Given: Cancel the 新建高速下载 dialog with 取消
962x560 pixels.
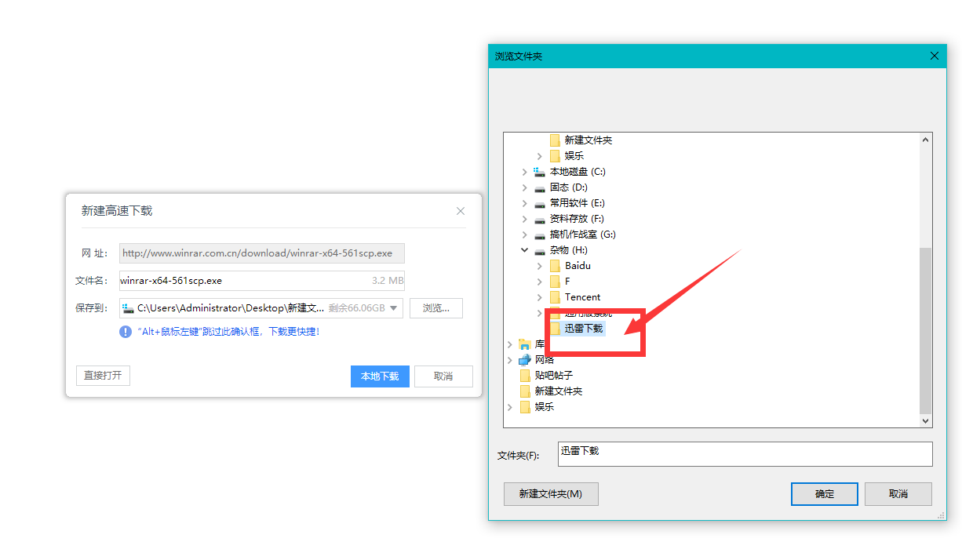Looking at the screenshot, I should click(443, 376).
